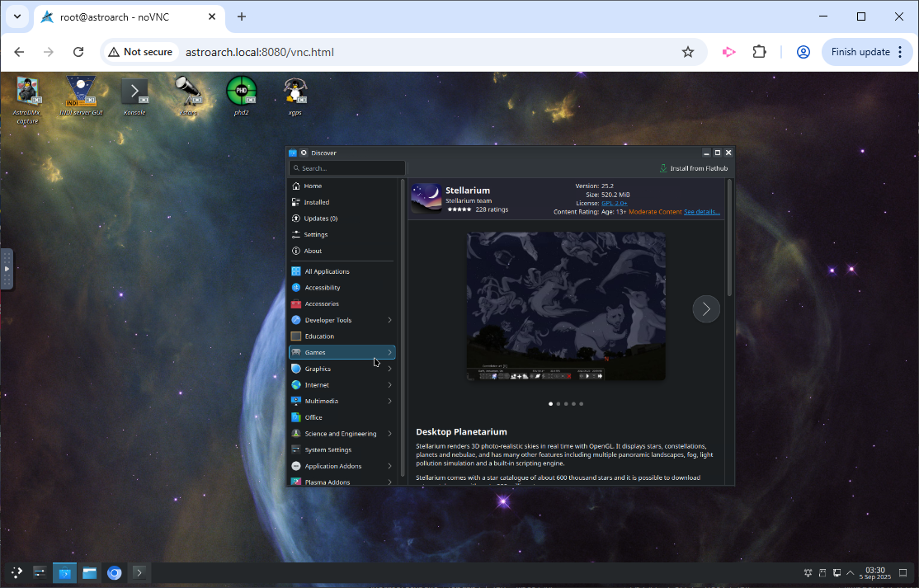Click the Chrome address bar URL
The width and height of the screenshot is (919, 588).
point(260,52)
